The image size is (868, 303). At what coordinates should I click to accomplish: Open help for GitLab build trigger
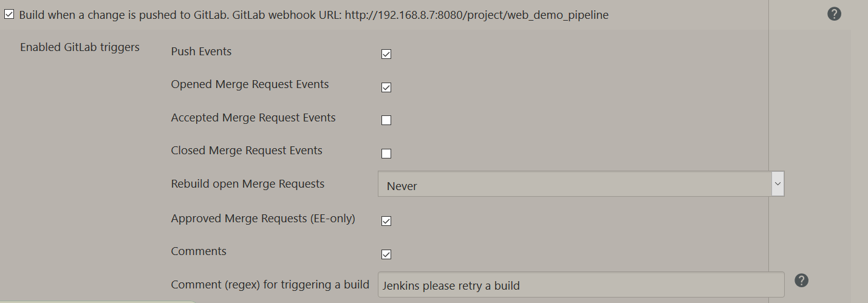click(834, 14)
